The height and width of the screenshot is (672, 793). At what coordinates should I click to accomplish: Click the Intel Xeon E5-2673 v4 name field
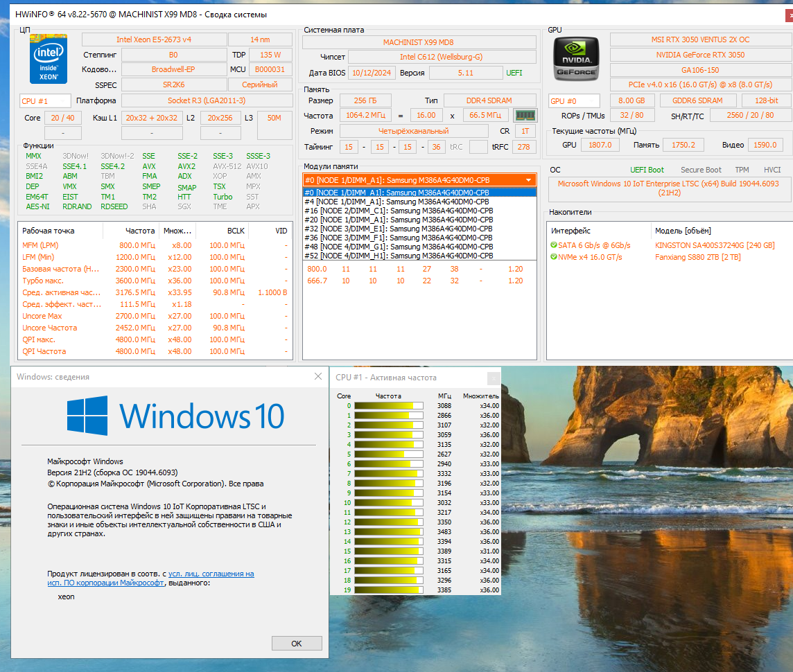tap(155, 39)
